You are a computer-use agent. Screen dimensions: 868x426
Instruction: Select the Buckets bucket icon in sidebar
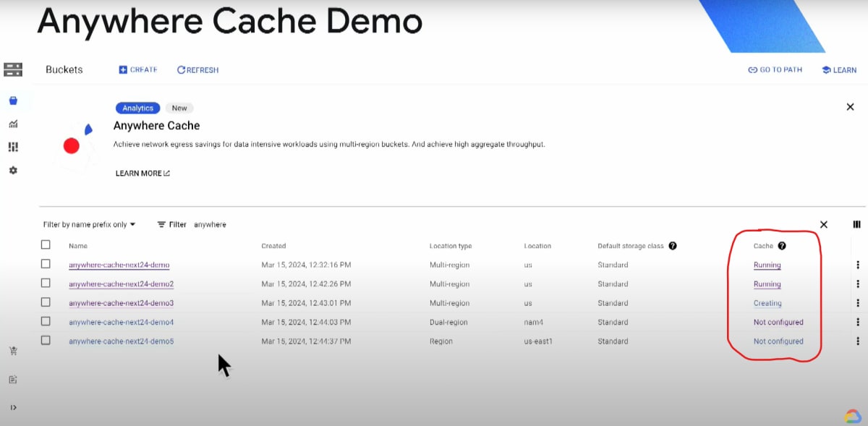point(13,101)
